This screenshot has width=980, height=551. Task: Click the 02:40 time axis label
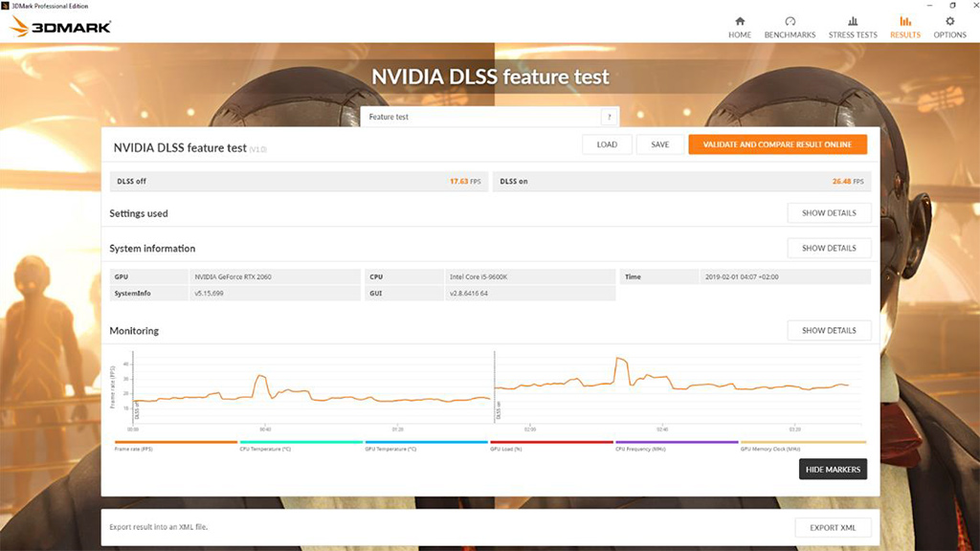coord(662,430)
